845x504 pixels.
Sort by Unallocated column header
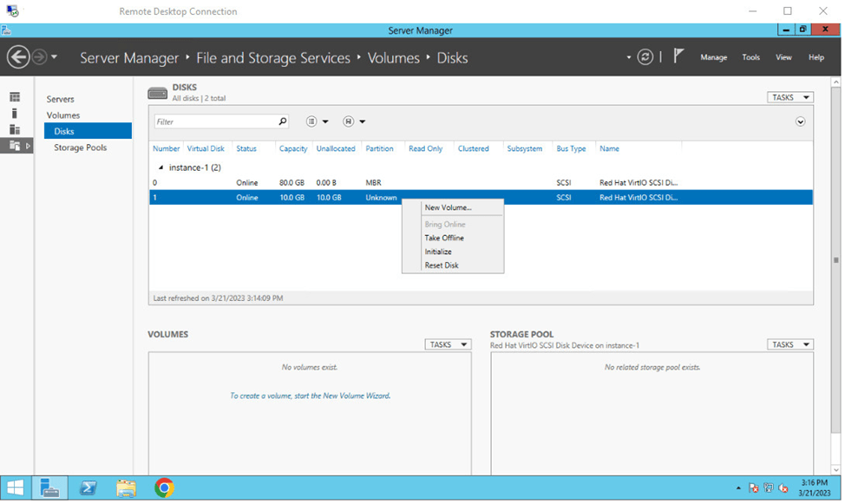pos(336,149)
